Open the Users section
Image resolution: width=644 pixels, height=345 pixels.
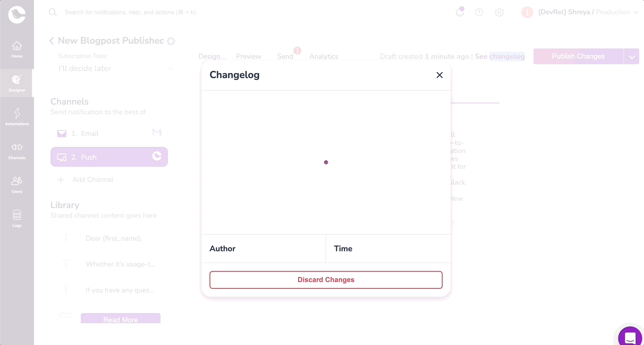pyautogui.click(x=17, y=184)
